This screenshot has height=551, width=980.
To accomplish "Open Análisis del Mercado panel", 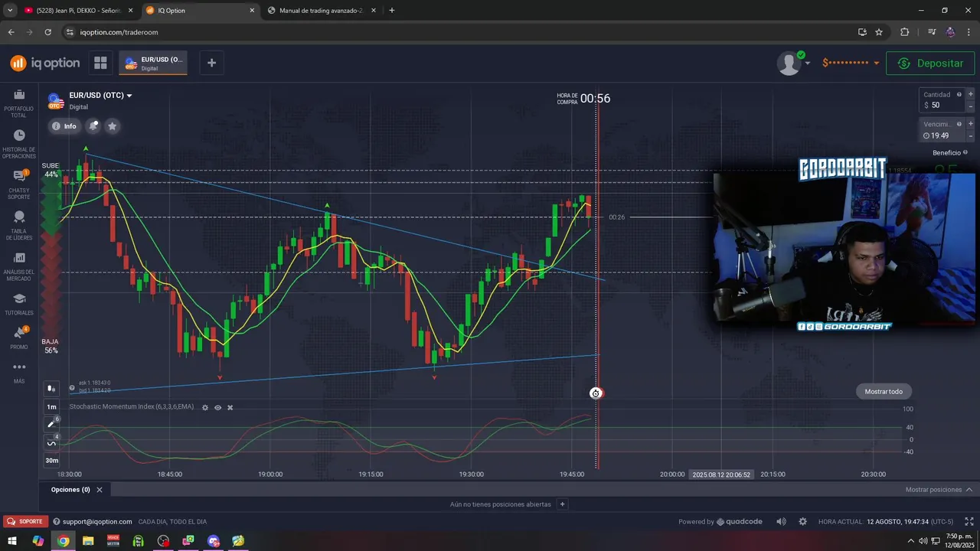I will click(x=19, y=266).
